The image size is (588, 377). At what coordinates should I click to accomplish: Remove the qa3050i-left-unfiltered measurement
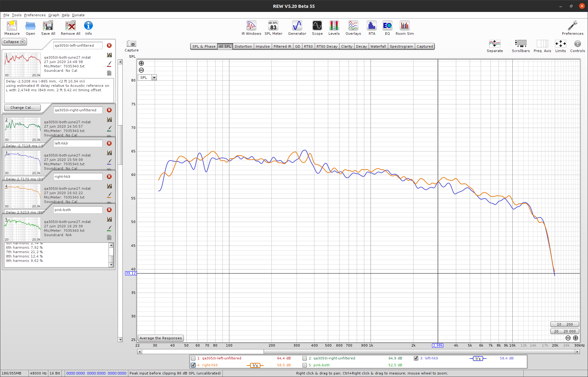tap(109, 45)
